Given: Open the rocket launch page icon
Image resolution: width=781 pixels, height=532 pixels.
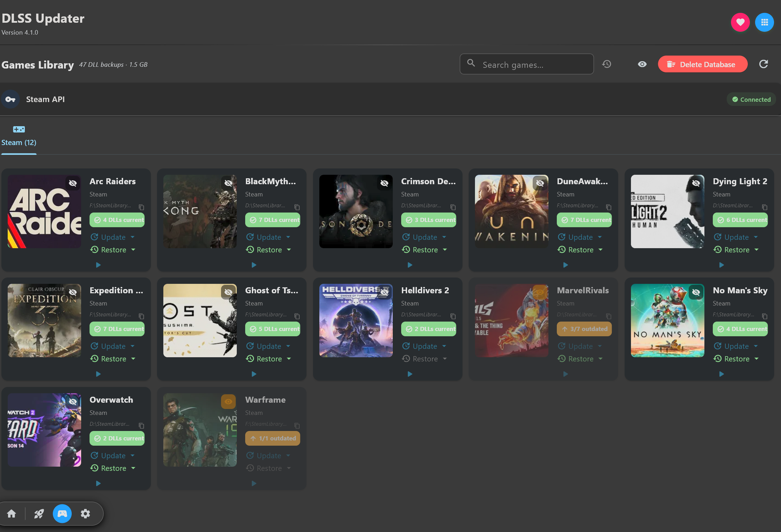Looking at the screenshot, I should 39,513.
